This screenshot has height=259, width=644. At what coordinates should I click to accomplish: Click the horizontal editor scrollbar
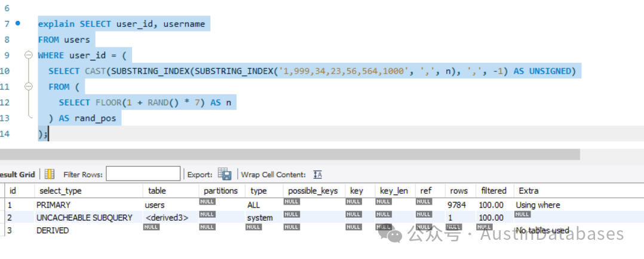[x=290, y=154]
